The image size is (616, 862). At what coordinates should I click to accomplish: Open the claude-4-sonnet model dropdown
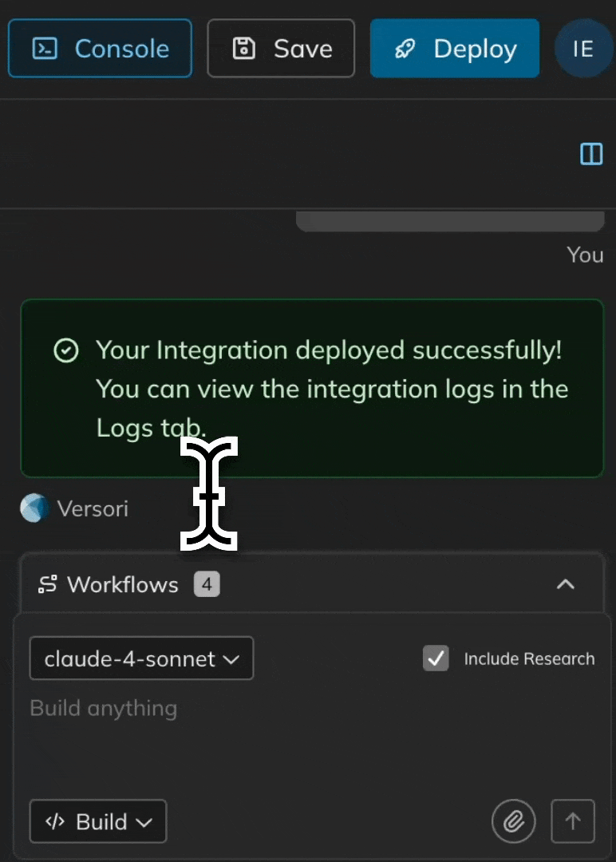tap(141, 658)
